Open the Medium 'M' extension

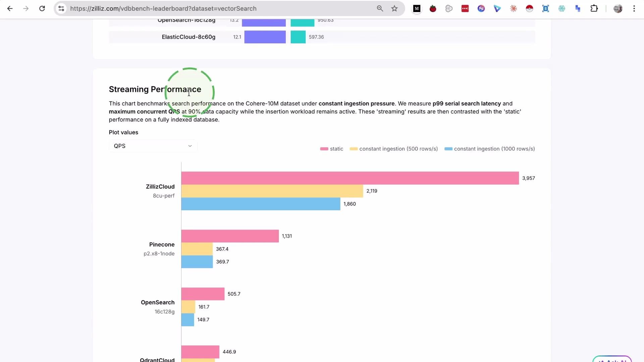pyautogui.click(x=417, y=9)
